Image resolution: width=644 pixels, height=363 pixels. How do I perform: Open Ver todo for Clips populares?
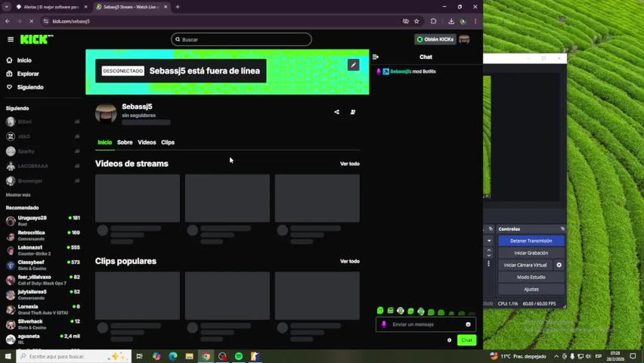[350, 261]
